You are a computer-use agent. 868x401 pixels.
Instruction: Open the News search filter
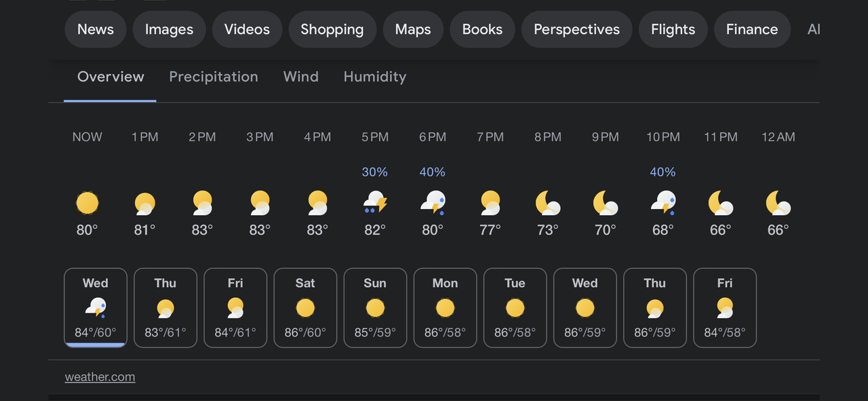tap(96, 29)
